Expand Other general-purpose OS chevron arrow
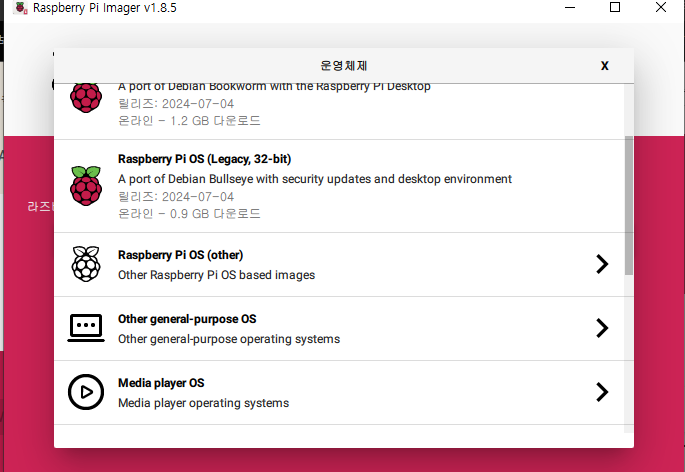Viewport: 685px width, 472px height. pos(602,328)
